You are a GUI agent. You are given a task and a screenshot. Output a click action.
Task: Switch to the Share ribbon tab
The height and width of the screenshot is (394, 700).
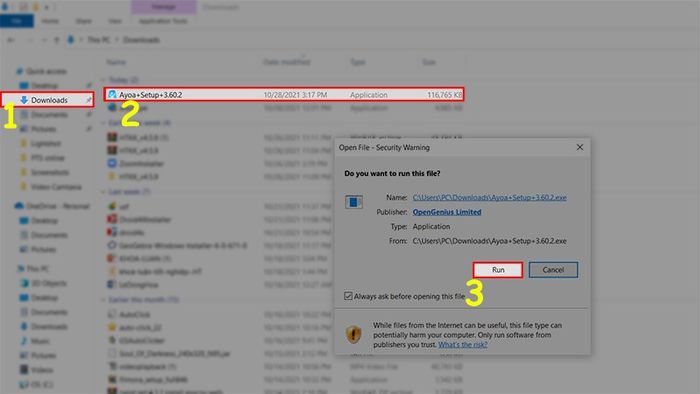83,21
